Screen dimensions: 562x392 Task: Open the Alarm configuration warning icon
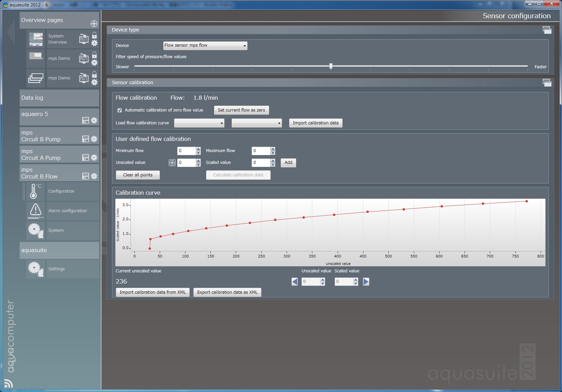(x=35, y=211)
